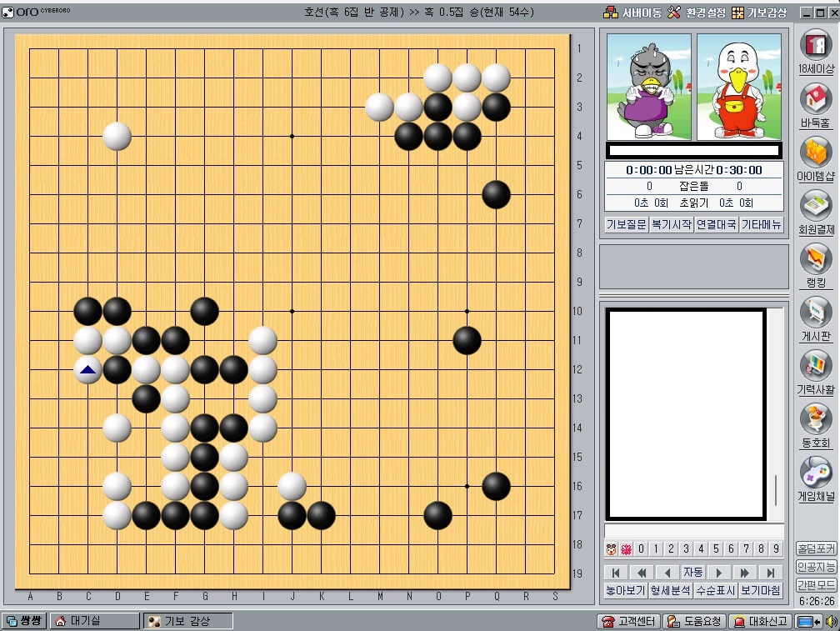
Task: Click the 인공지능 AI button
Action: (x=816, y=567)
